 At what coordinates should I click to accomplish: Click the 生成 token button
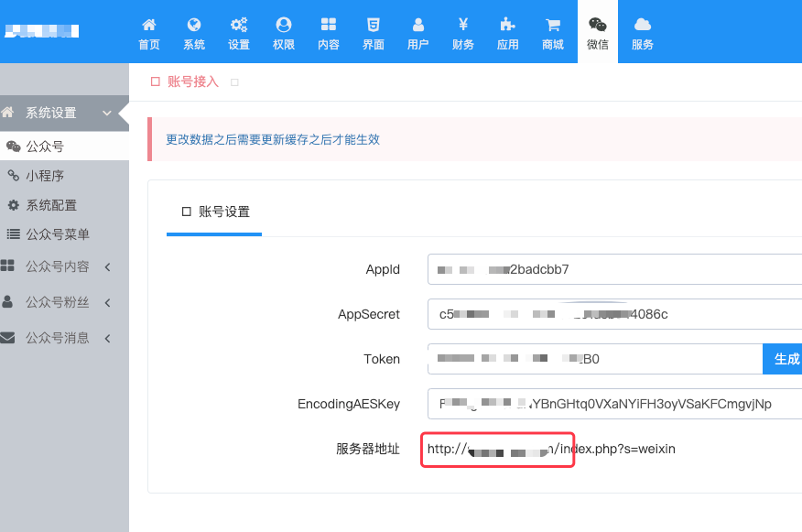click(x=783, y=359)
